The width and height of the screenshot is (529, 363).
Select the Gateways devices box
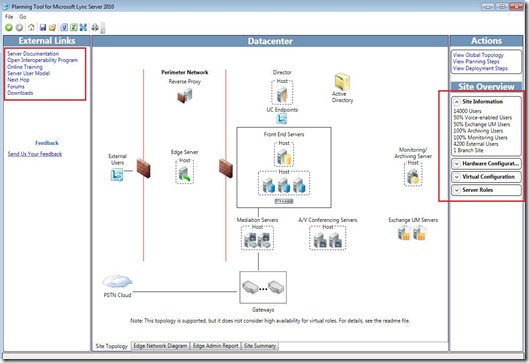click(263, 287)
